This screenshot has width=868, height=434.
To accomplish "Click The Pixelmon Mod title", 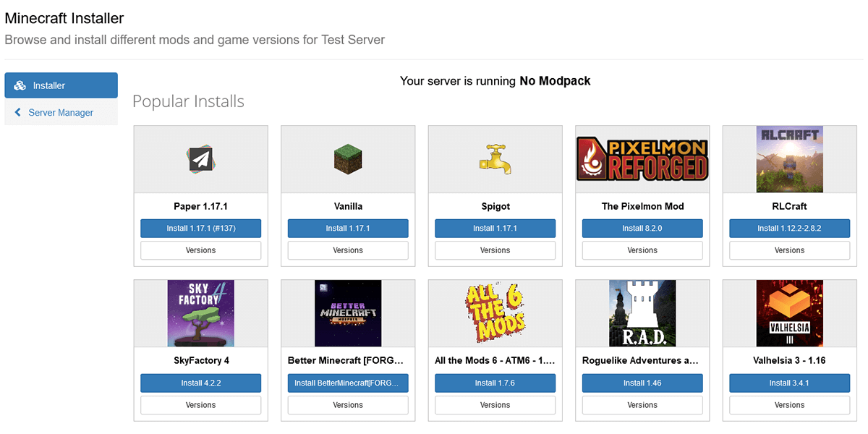I will point(642,206).
